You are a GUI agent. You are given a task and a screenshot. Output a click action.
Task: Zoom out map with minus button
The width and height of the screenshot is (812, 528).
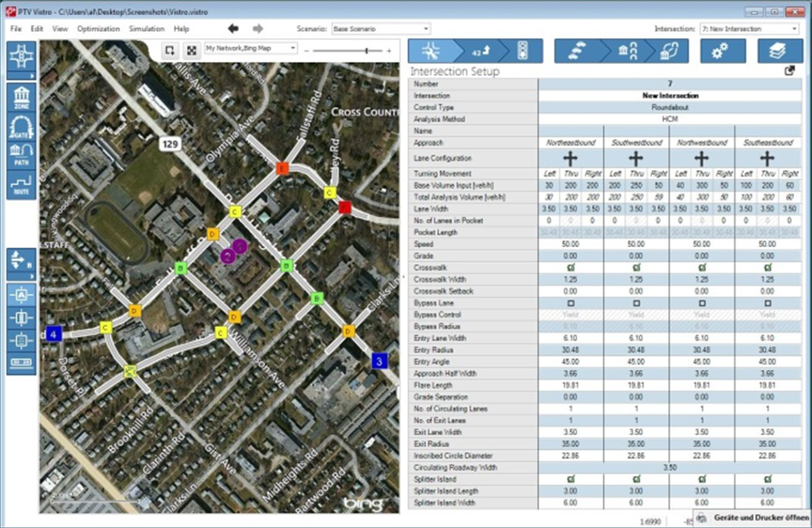306,51
